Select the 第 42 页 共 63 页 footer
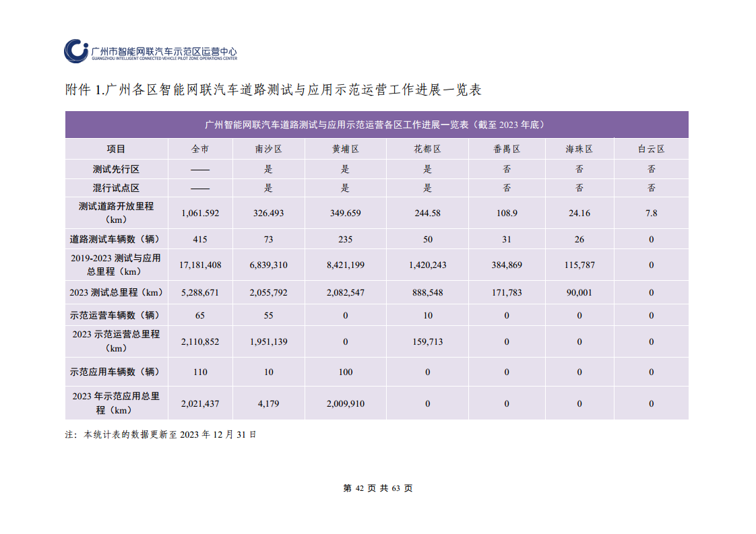756x534 pixels. 378,488
